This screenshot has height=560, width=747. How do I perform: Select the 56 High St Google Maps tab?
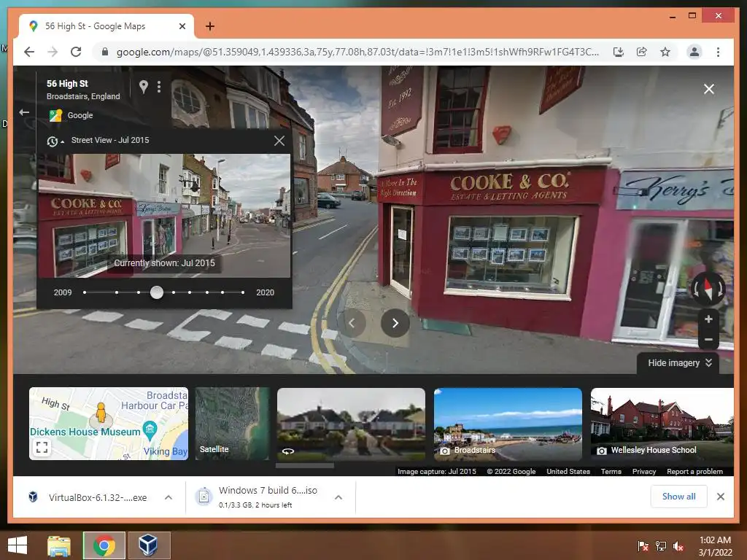click(107, 26)
